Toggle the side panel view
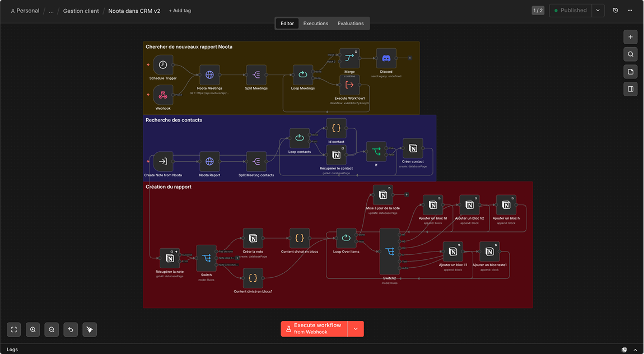644x354 pixels. point(631,88)
